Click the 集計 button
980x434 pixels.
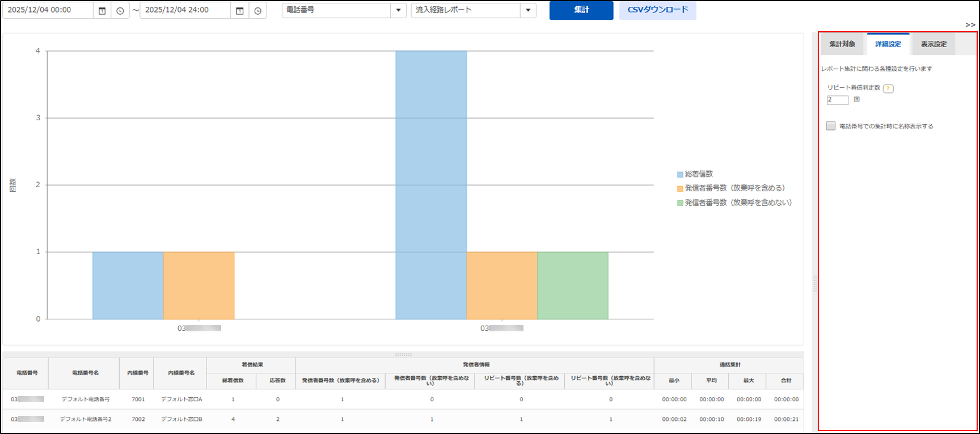point(581,10)
